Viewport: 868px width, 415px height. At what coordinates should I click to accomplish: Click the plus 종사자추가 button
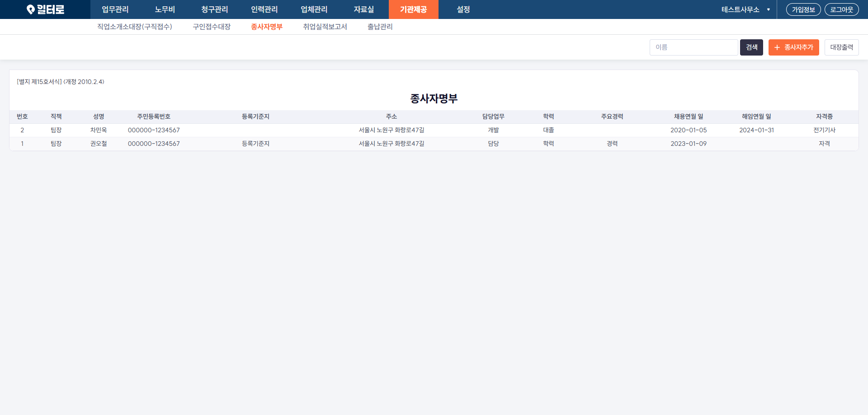click(793, 47)
